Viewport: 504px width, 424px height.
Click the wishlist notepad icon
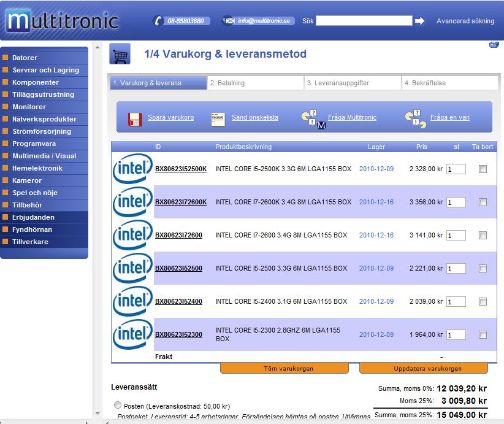click(218, 120)
